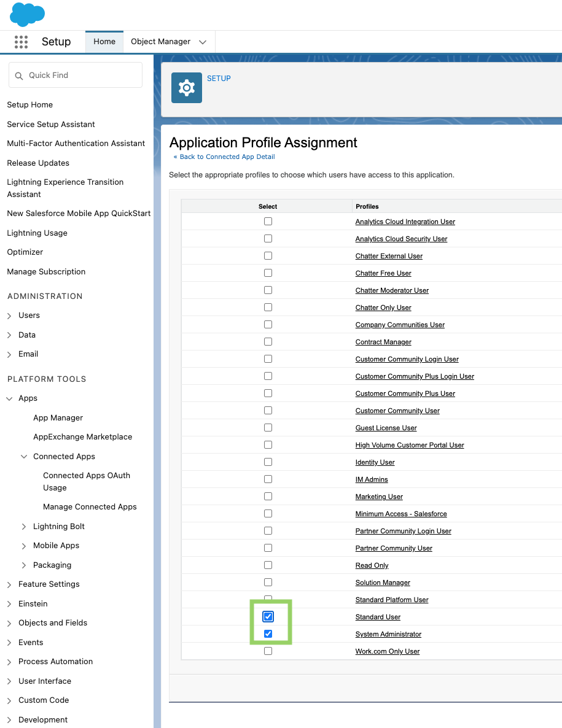The image size is (562, 728).
Task: Expand Objects and Fields chevron
Action: click(x=9, y=623)
